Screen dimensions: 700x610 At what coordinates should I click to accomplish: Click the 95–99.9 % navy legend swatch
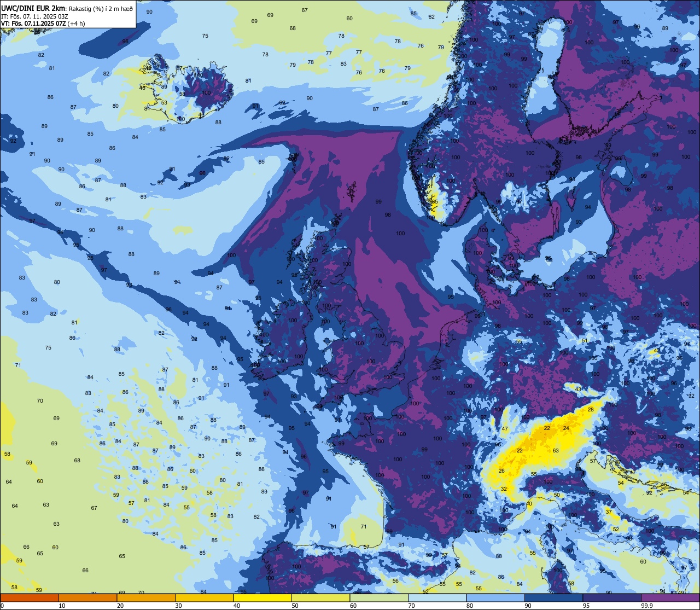click(612, 598)
